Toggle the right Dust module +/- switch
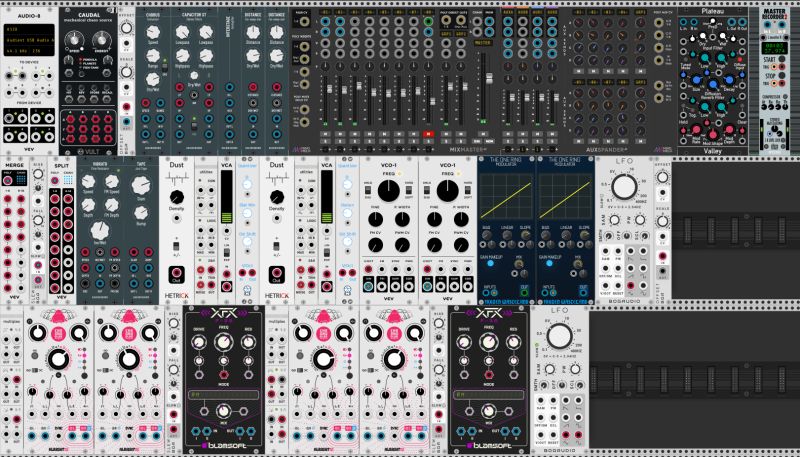 (277, 247)
